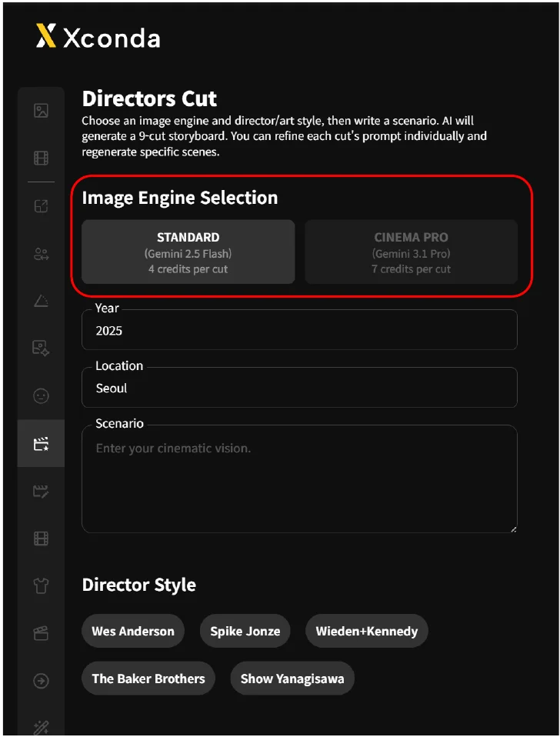Pick the Spike Jonze director style
The image size is (560, 737).
click(245, 631)
